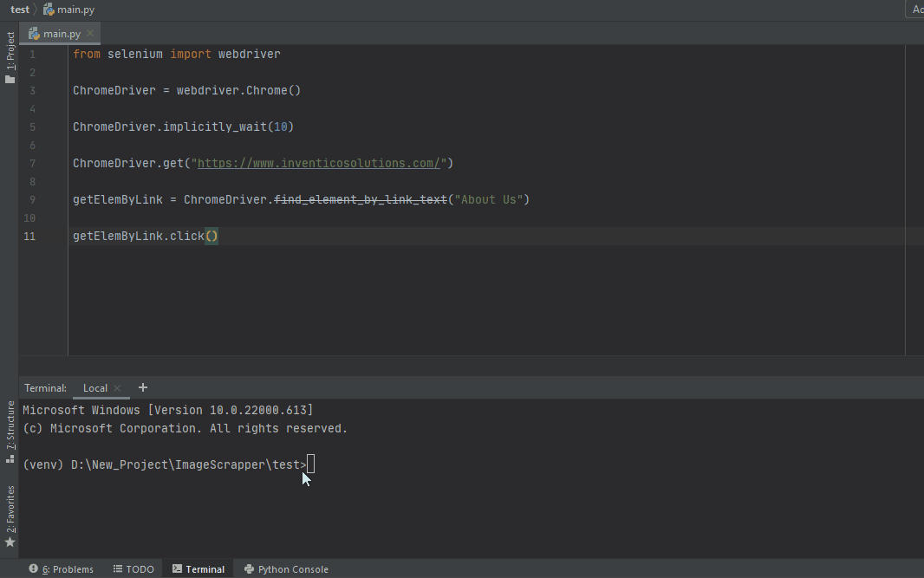Select the main.py editor tab
The width and height of the screenshot is (924, 578).
[60, 34]
